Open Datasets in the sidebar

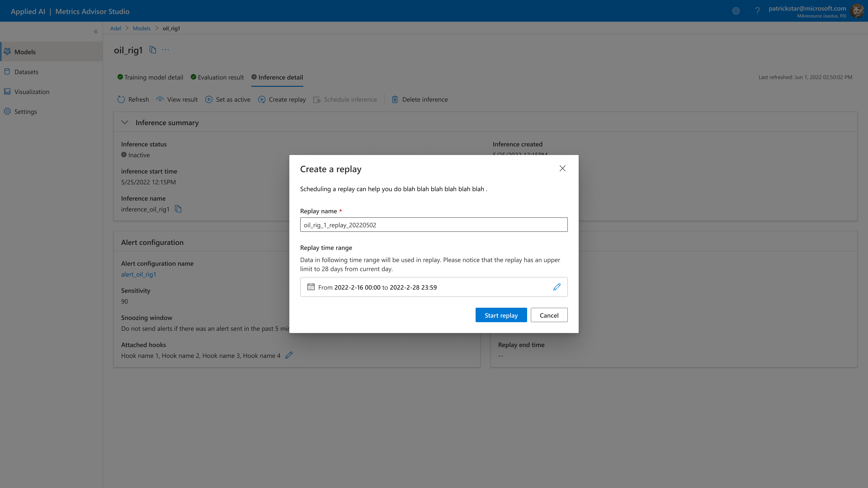point(26,72)
